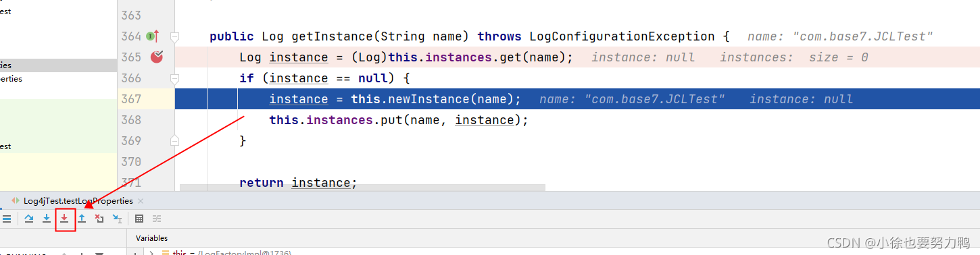
Task: Click the Variables panel header
Action: pos(151,238)
